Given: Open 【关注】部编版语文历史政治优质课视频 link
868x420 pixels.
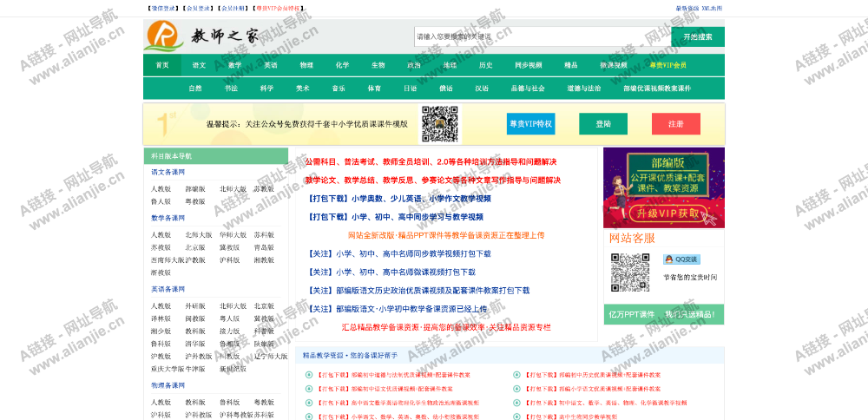Looking at the screenshot, I should tap(418, 291).
